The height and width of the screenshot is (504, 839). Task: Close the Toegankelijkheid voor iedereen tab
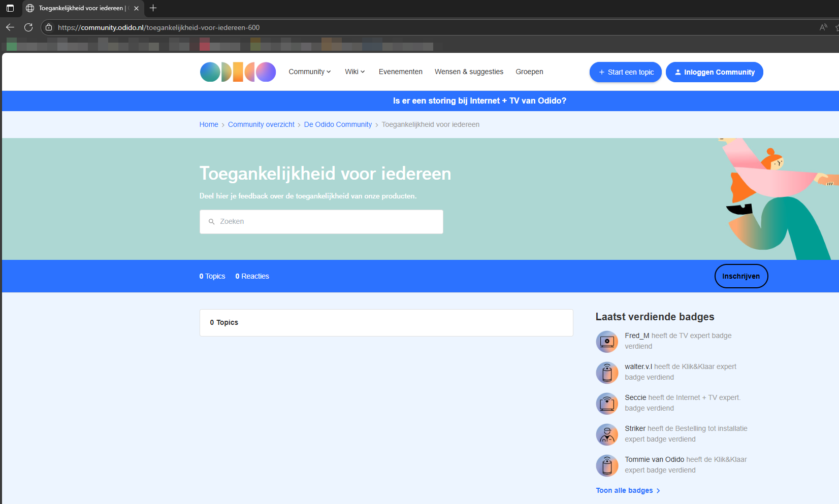136,8
